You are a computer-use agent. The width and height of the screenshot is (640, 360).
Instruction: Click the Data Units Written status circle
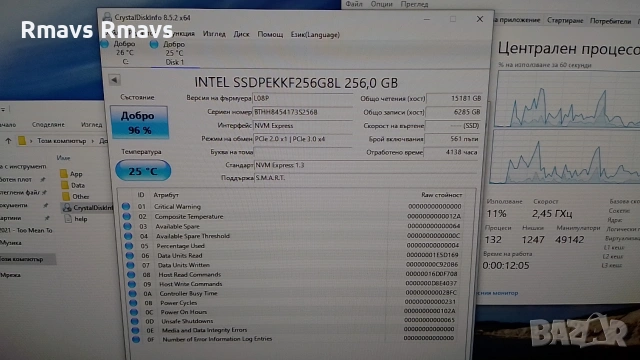click(x=131, y=265)
